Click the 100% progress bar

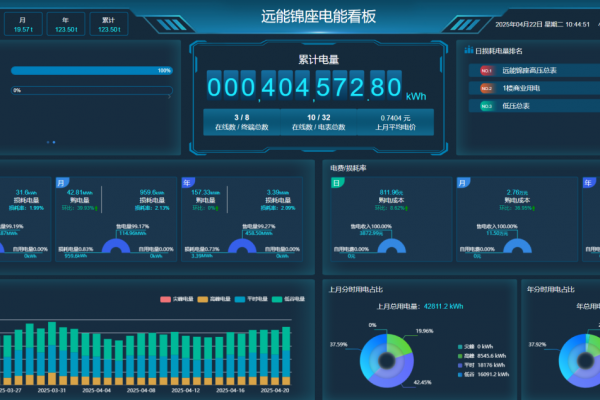(x=90, y=71)
